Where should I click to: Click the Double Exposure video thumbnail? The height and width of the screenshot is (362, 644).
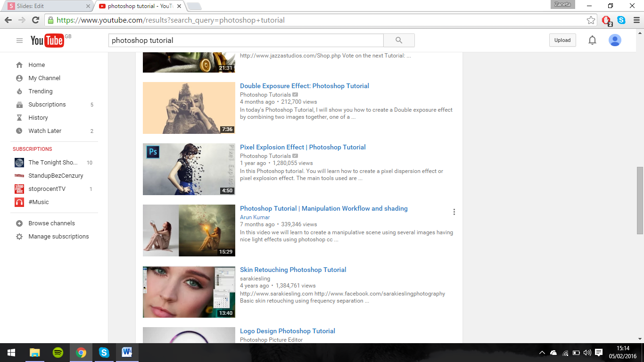189,108
